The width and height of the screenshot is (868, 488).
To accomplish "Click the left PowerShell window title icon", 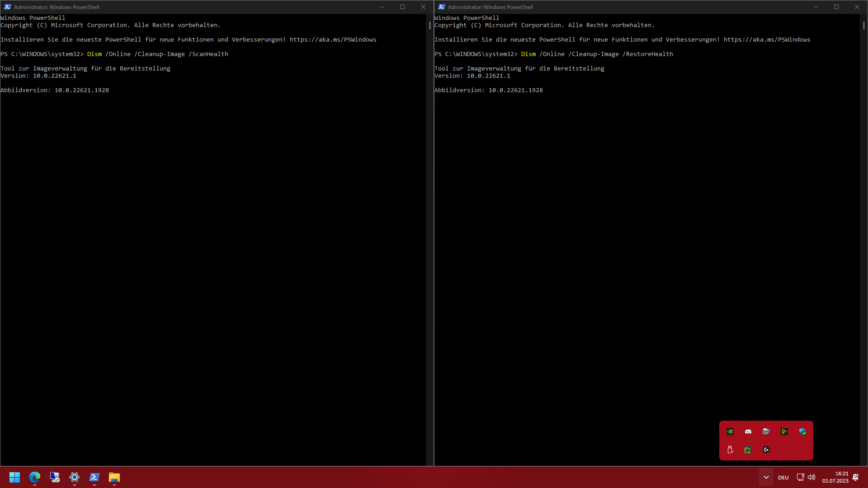I will pos(7,7).
